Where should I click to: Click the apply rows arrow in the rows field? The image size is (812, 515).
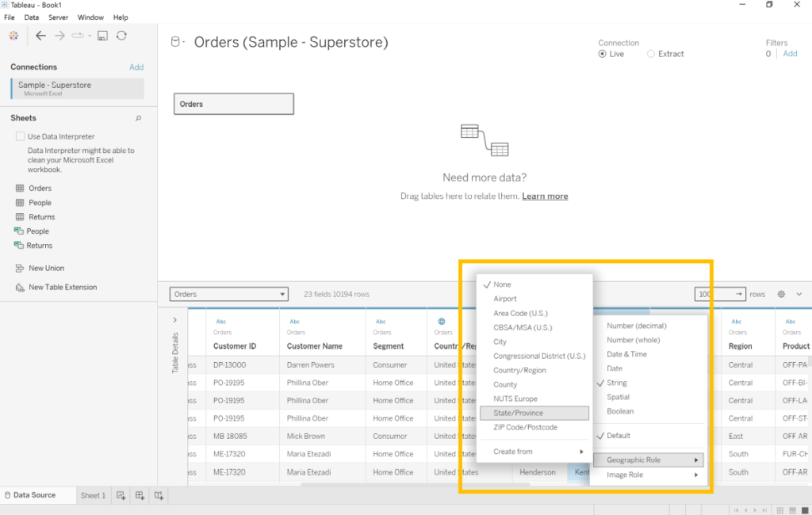(739, 294)
